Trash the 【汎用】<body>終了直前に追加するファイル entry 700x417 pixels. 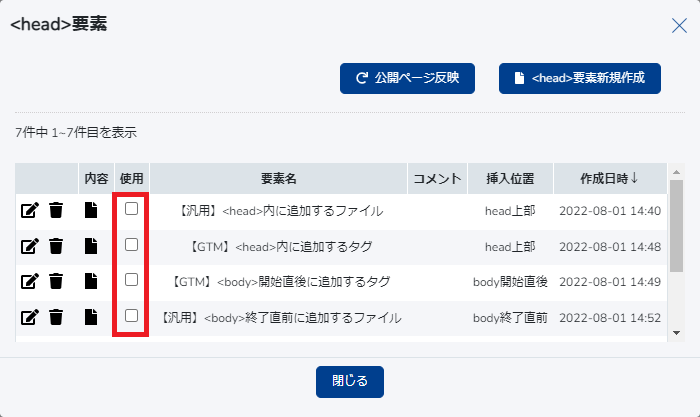point(57,317)
